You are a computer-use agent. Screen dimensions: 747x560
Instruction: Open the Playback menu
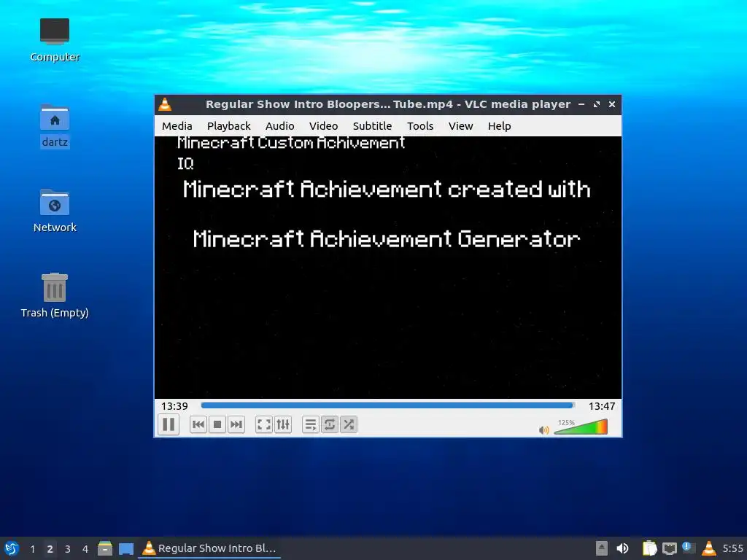tap(228, 125)
